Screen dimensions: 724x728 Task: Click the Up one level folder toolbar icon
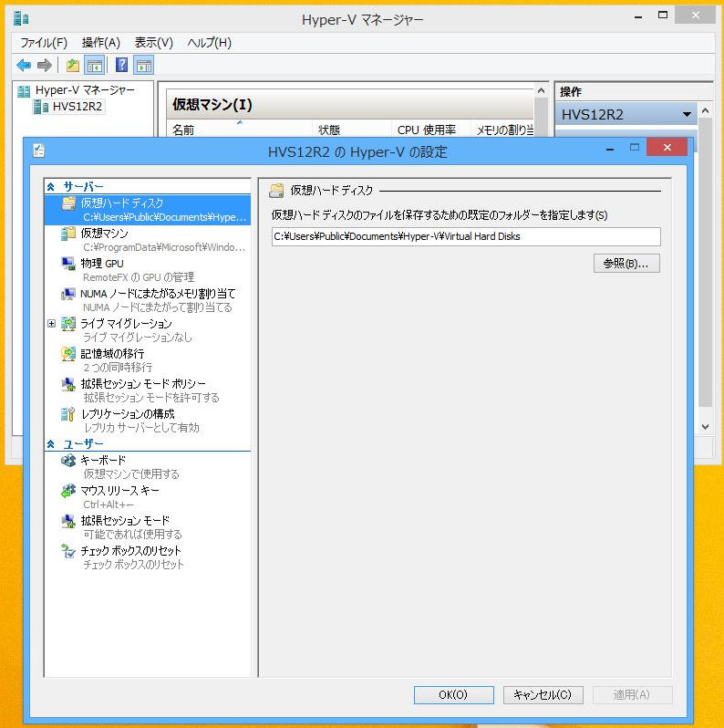73,65
